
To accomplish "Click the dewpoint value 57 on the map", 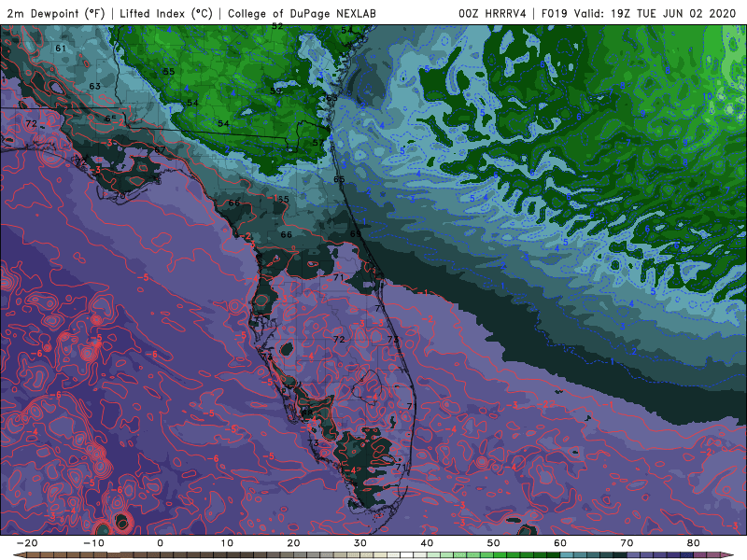I will click(x=317, y=143).
